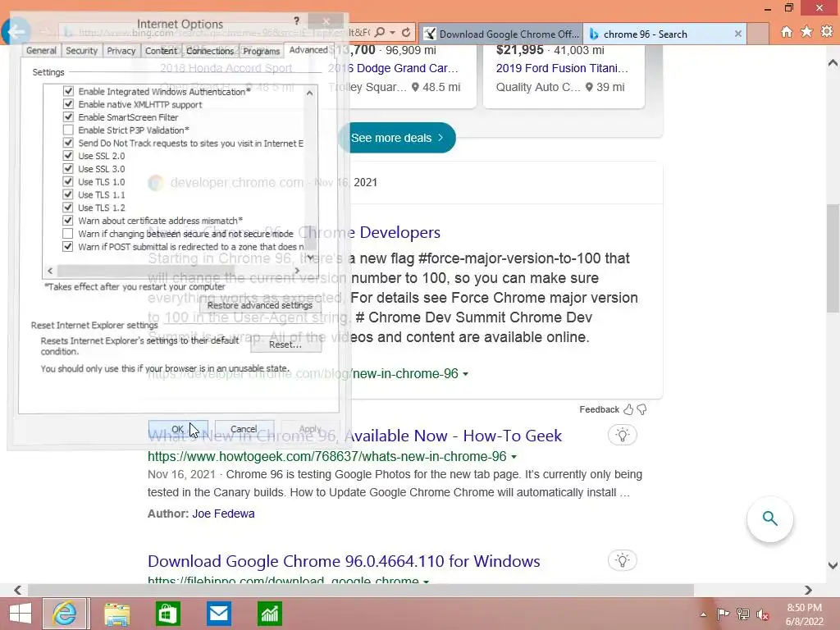Refresh the page with the reload icon
840x630 pixels.
point(406,33)
